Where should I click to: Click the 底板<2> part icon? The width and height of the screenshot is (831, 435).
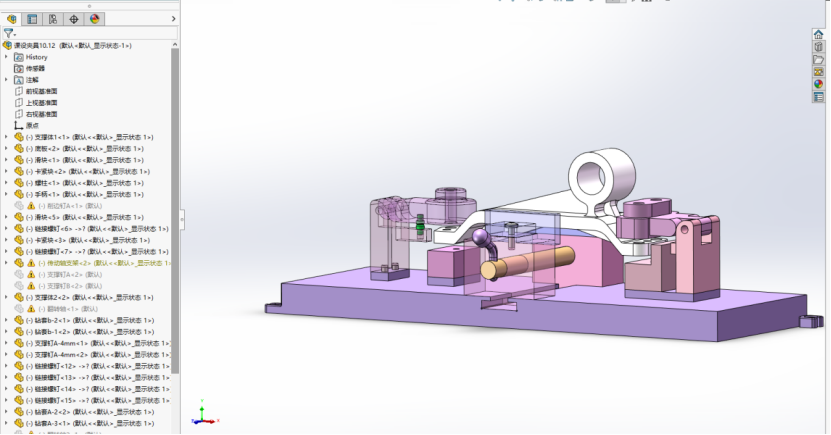click(19, 149)
